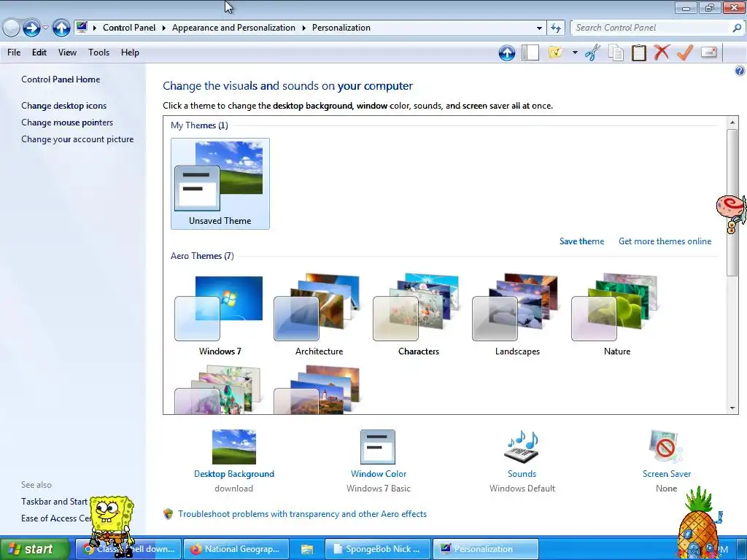Open the View menu

pyautogui.click(x=67, y=52)
